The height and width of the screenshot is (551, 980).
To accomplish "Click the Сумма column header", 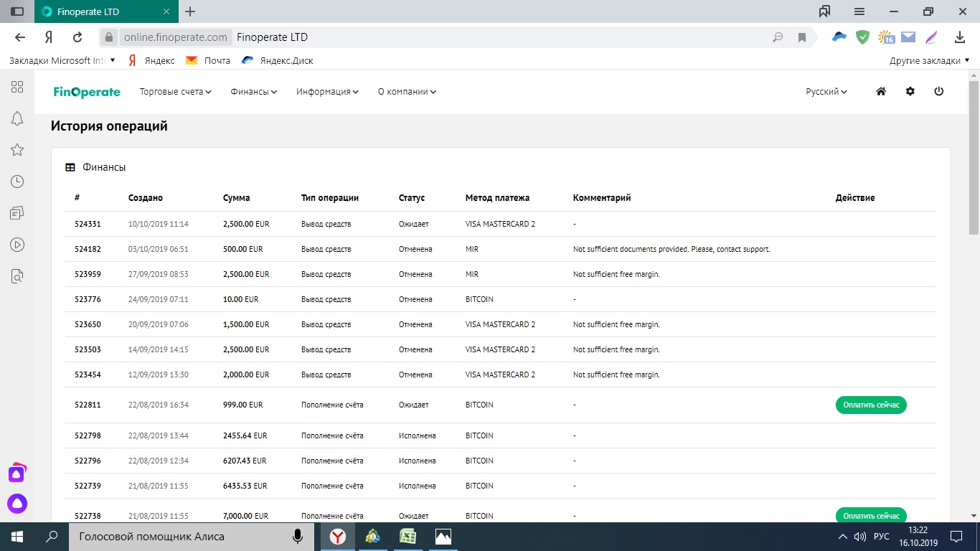I will [237, 198].
